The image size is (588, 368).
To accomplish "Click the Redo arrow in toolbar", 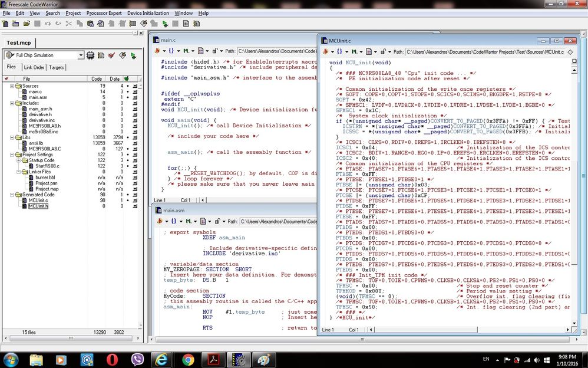I will pos(58,24).
